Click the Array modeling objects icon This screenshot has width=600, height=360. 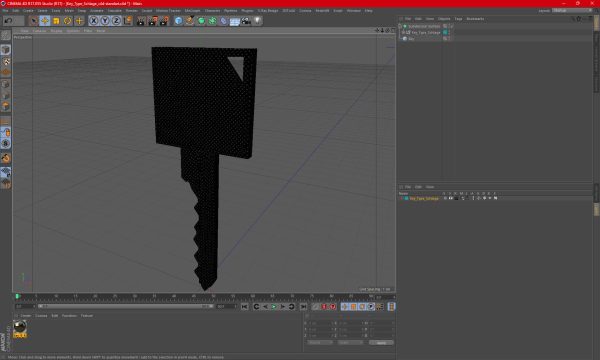(212, 21)
